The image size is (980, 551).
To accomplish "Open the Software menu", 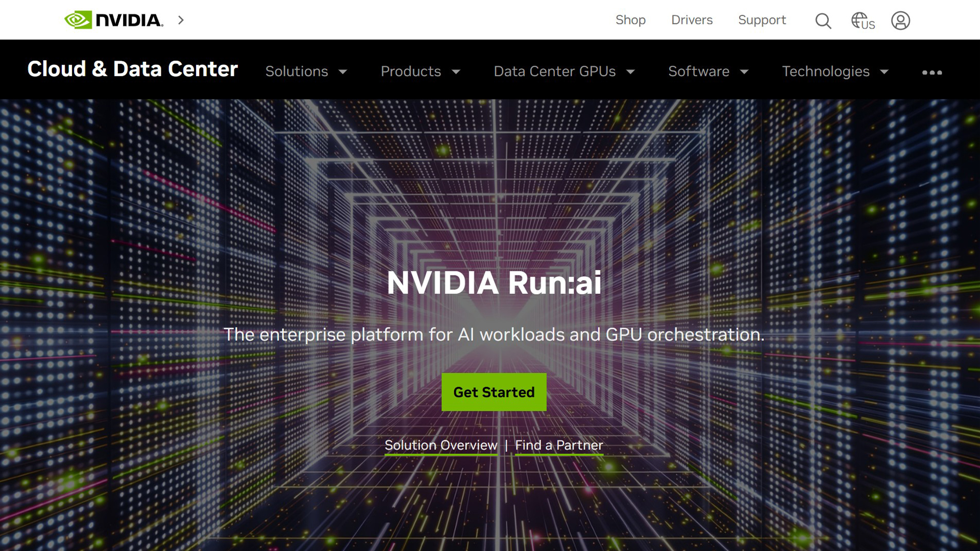I will 699,71.
